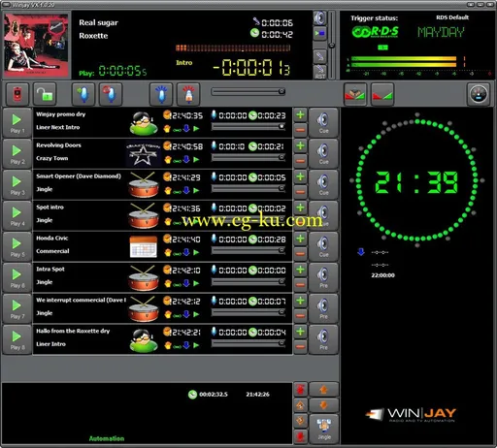497x448 pixels.
Task: Pre-listen the Intra Spot jingle
Action: point(323,278)
